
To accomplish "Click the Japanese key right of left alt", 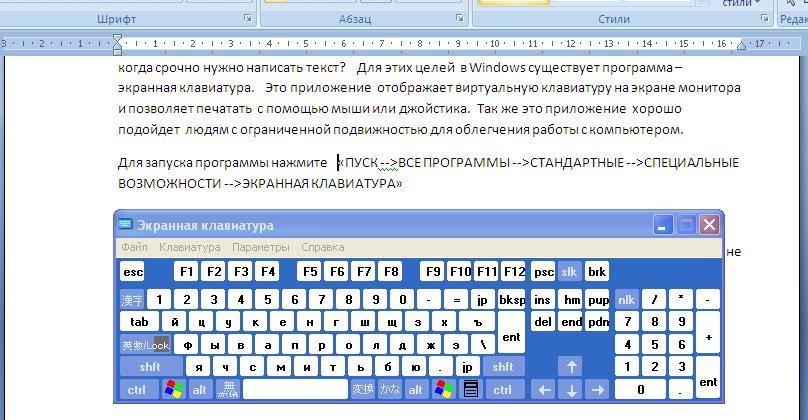I will 227,390.
